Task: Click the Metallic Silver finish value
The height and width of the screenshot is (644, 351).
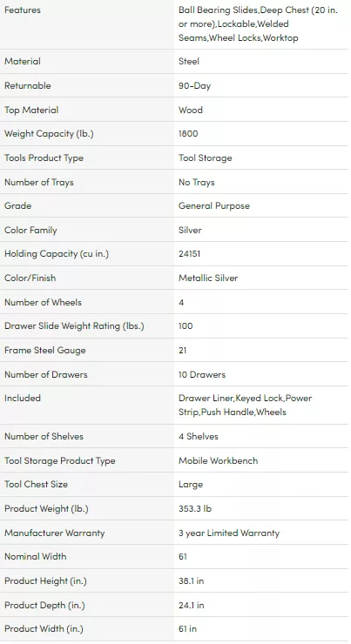Action: 208,278
